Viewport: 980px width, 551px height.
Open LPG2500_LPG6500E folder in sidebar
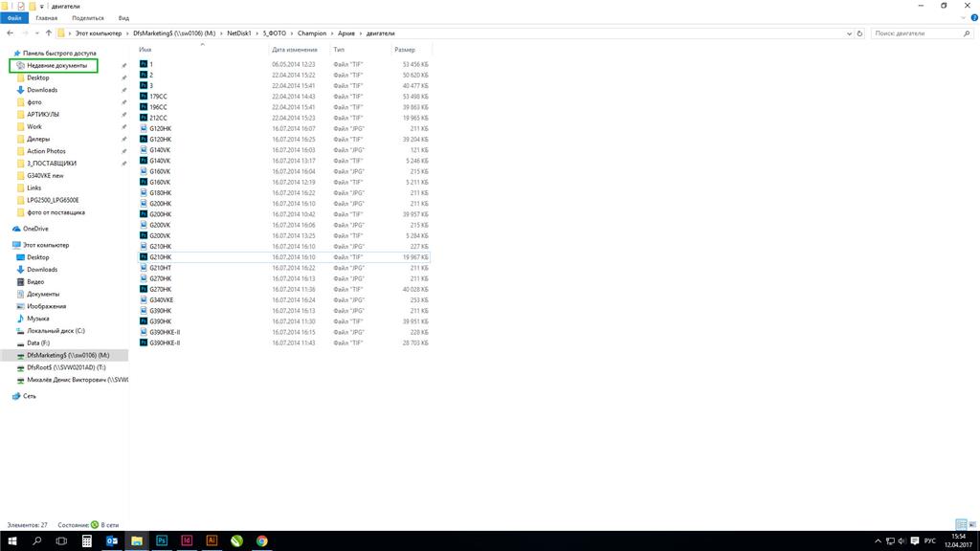tap(54, 200)
